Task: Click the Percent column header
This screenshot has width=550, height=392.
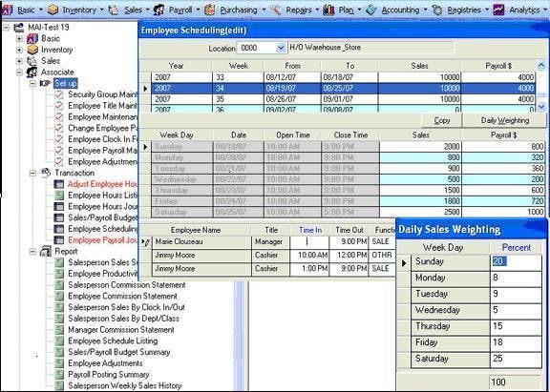Action: 517,248
